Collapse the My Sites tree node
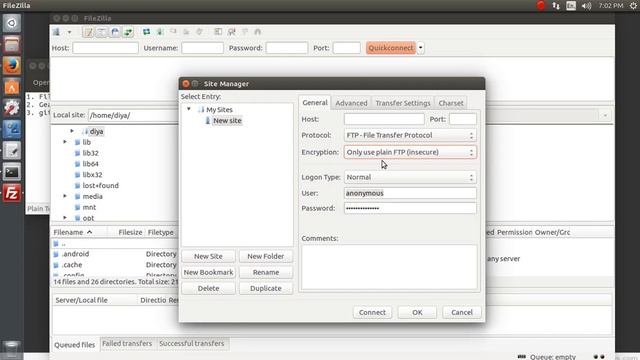This screenshot has width=640, height=360. coord(189,109)
